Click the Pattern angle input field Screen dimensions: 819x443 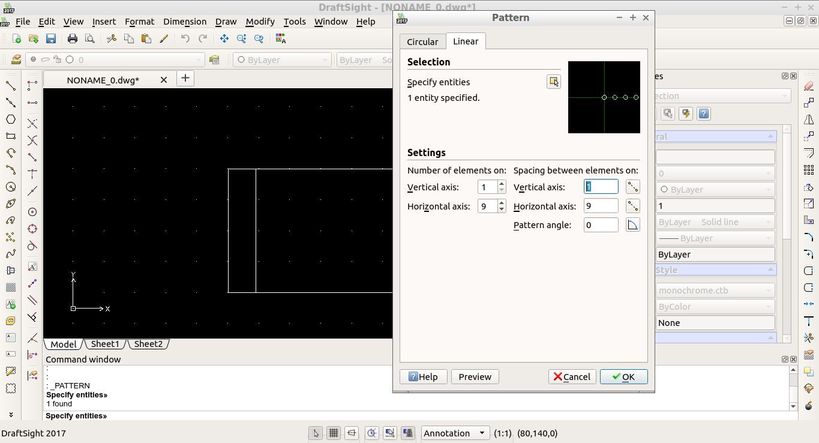pos(601,225)
